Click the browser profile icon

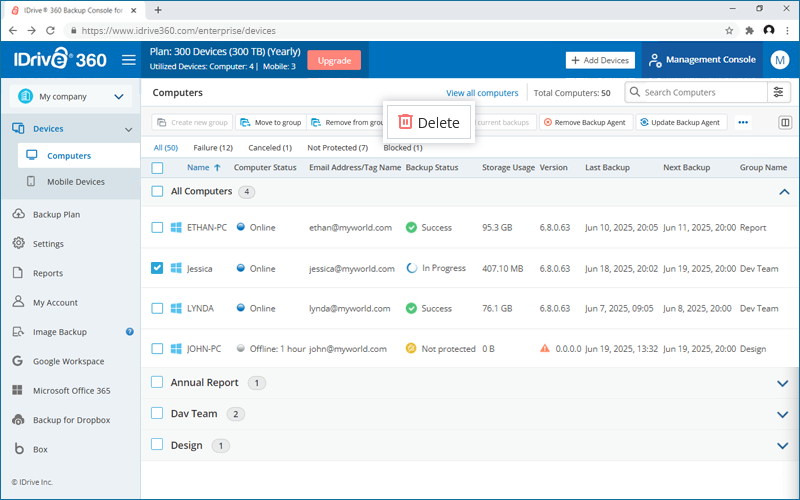click(x=769, y=31)
